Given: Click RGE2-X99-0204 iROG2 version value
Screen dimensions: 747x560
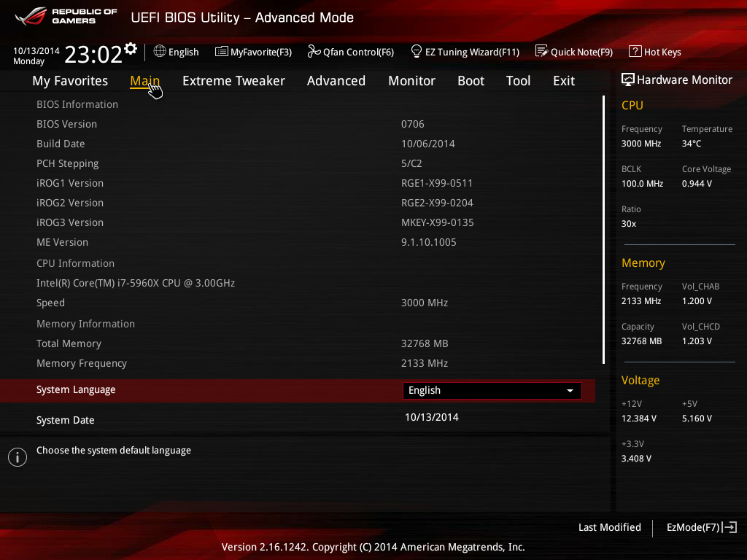Looking at the screenshot, I should click(x=437, y=203).
